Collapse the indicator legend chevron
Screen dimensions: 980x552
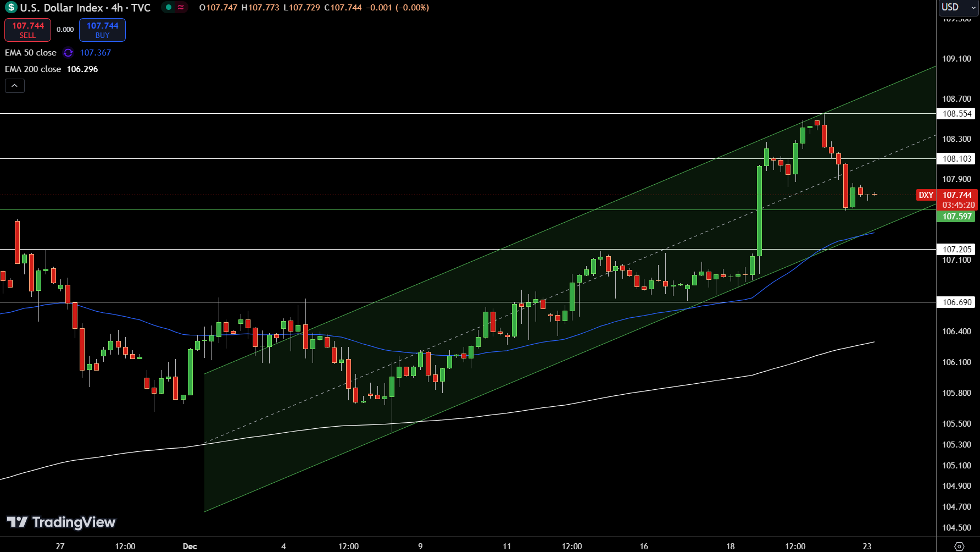pos(15,86)
